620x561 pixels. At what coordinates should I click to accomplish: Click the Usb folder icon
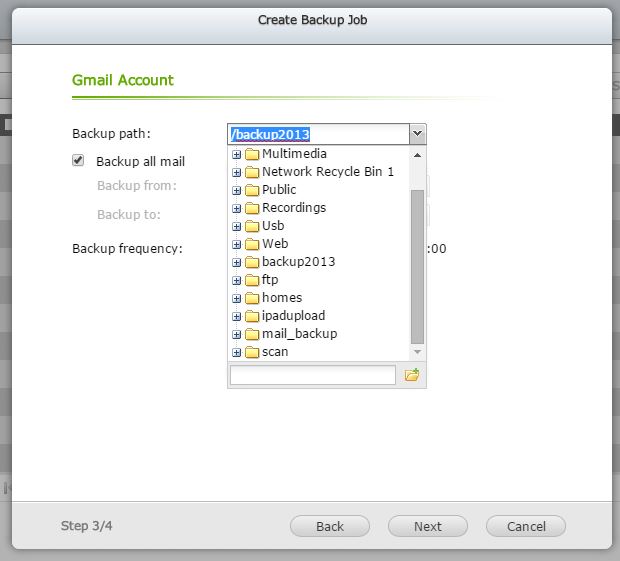pos(252,226)
